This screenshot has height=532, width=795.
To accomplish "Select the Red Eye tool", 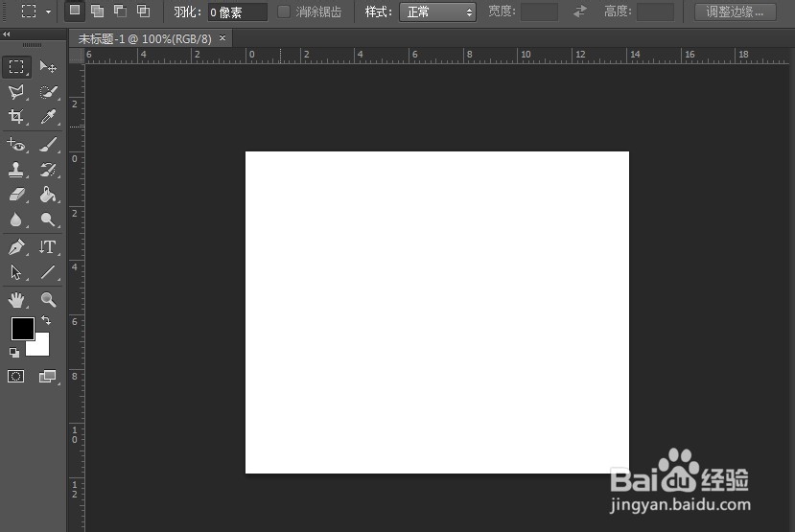I will click(16, 145).
